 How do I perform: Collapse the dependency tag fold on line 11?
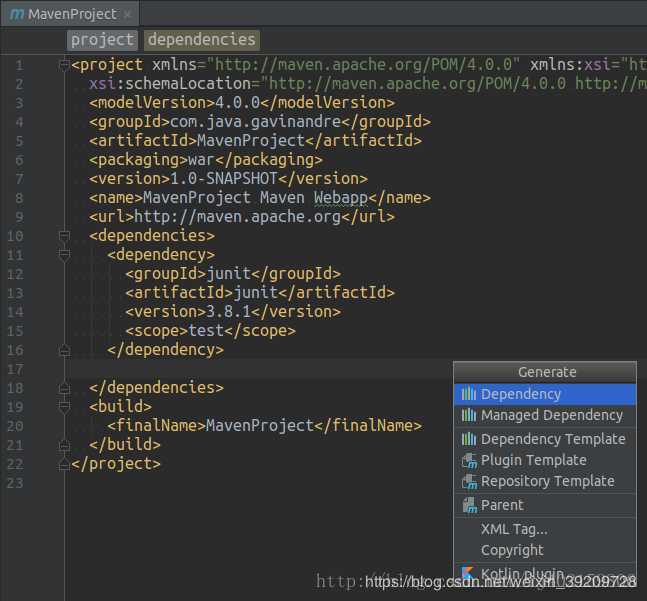pos(64,255)
